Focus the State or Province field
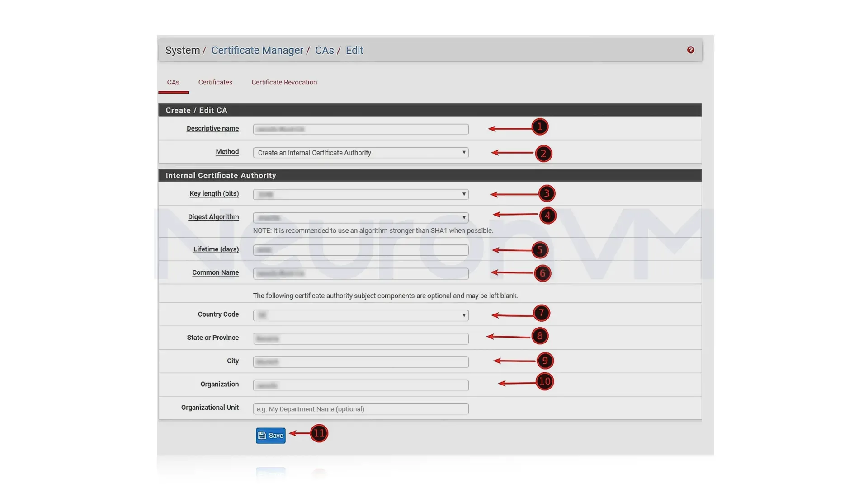868x488 pixels. coord(361,338)
